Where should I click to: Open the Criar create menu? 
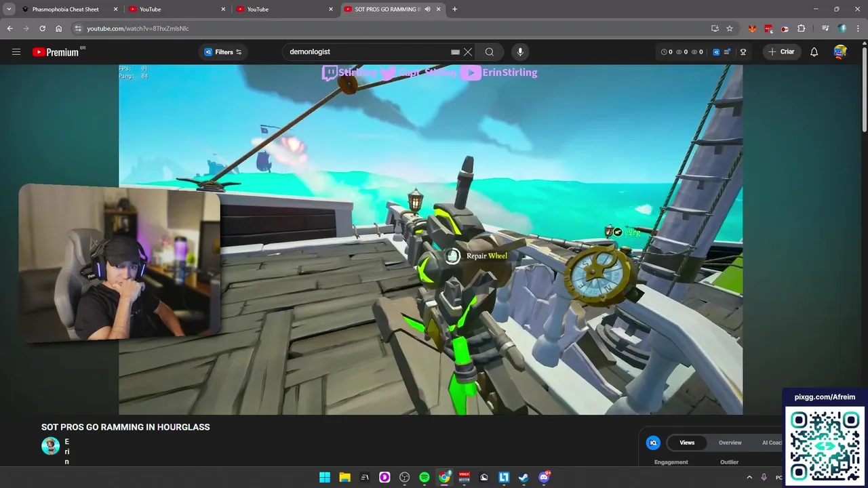pyautogui.click(x=781, y=52)
